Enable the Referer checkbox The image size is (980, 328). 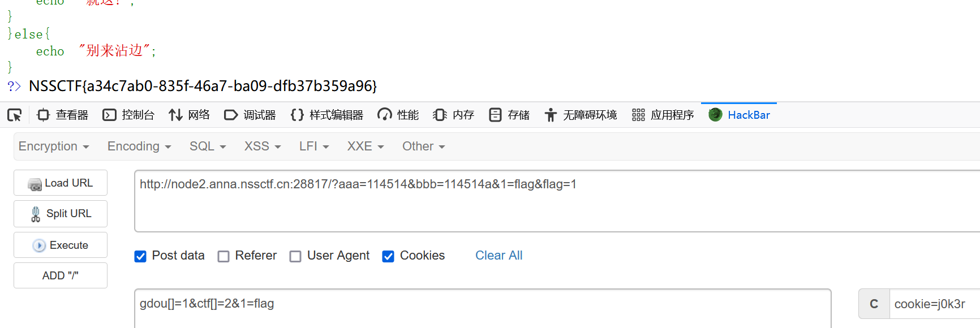[x=223, y=256]
